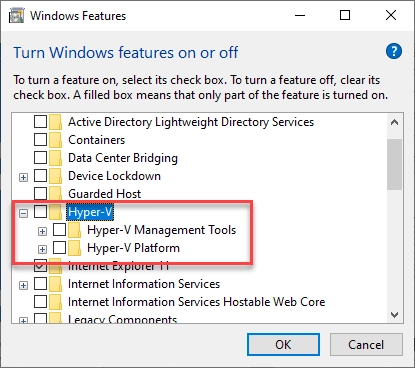Click the Windows Features title bar icon
415x368 pixels.
[x=17, y=16]
